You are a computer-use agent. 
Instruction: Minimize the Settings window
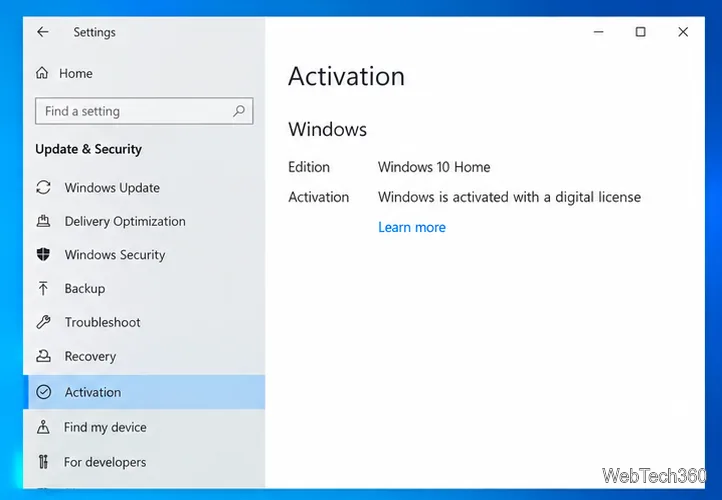point(599,32)
